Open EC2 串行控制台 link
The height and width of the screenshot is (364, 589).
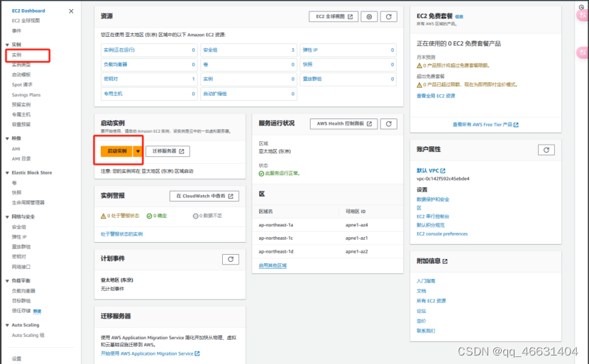coord(433,216)
